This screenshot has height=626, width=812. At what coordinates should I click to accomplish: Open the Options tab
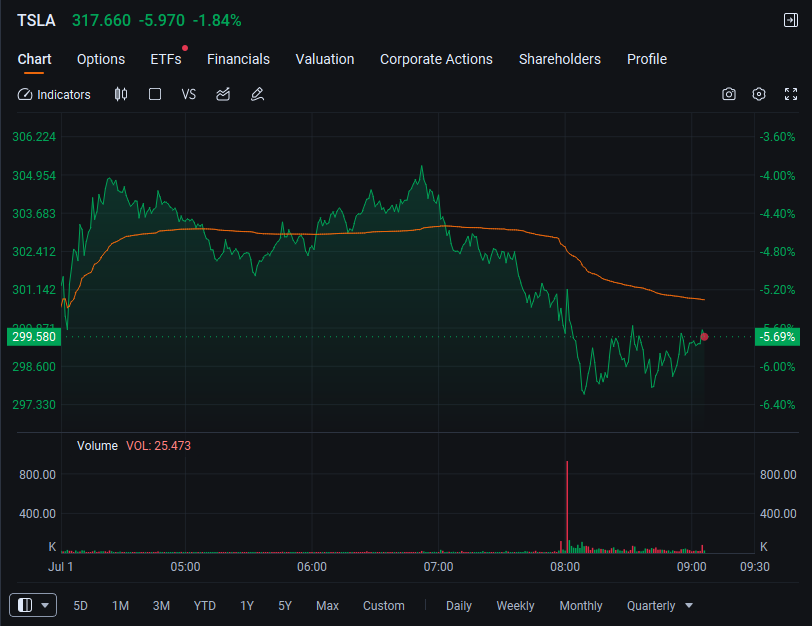tap(101, 59)
